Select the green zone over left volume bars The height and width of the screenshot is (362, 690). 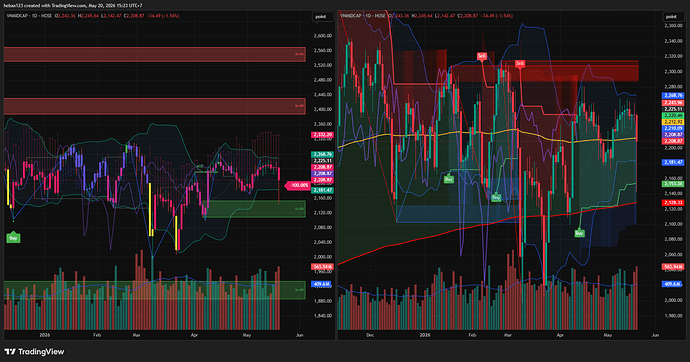[154, 290]
